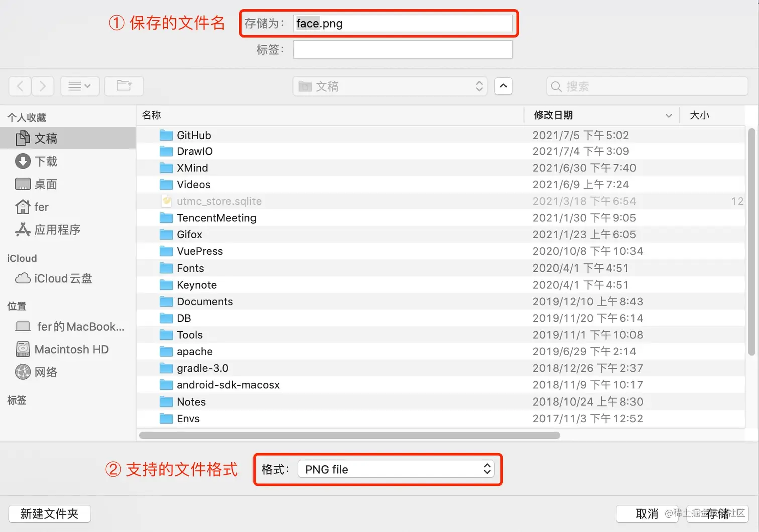Select Macintosh HD in the sidebar
759x532 pixels.
tap(68, 349)
